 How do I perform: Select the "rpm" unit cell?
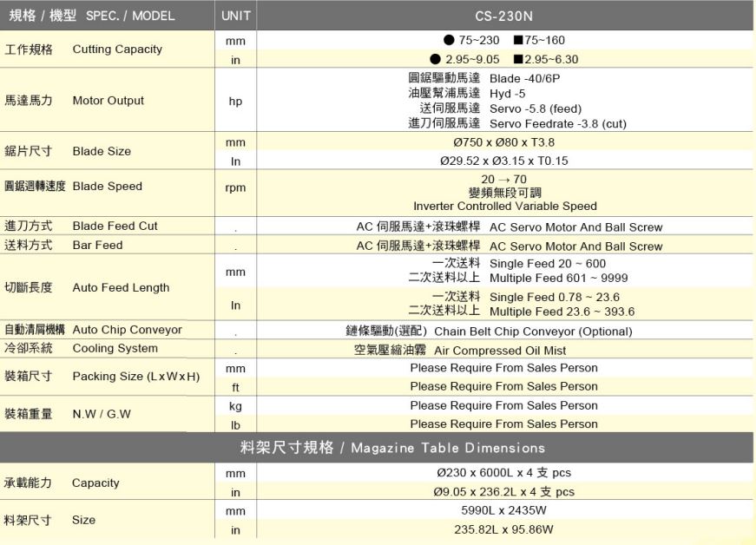point(235,188)
